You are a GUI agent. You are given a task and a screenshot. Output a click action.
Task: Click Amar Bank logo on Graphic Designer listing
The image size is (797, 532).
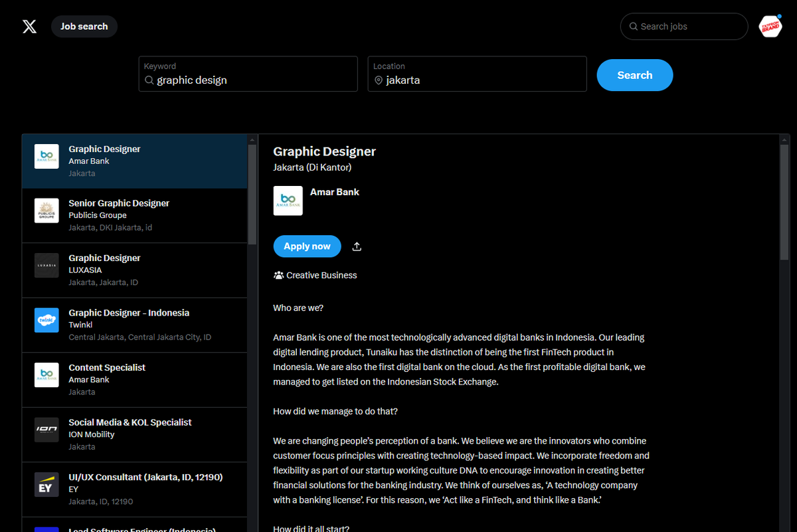(46, 156)
